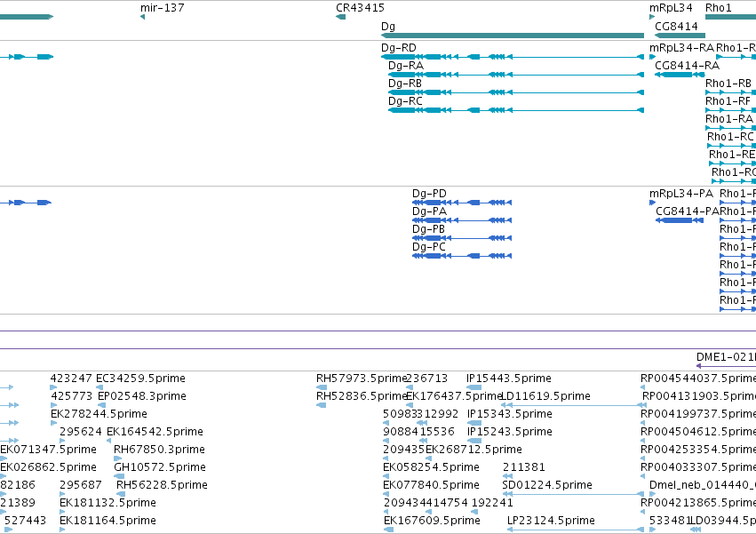Click the CG8414-RA transcript label

coord(687,66)
